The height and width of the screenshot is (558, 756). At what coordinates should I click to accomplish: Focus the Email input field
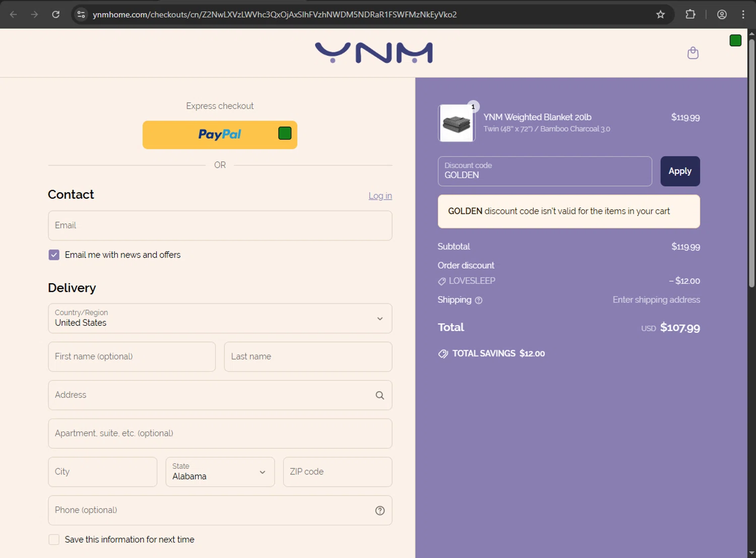(x=220, y=226)
